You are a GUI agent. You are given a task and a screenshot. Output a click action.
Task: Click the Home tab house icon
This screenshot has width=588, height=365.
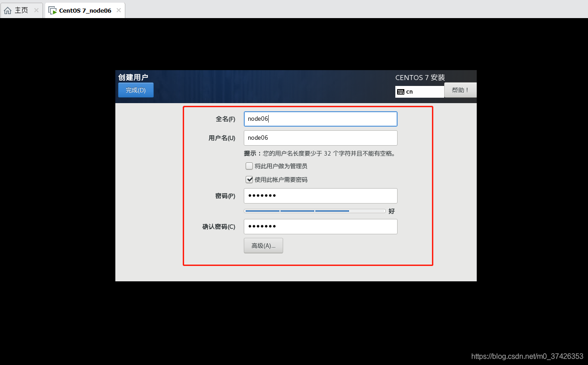click(x=8, y=10)
